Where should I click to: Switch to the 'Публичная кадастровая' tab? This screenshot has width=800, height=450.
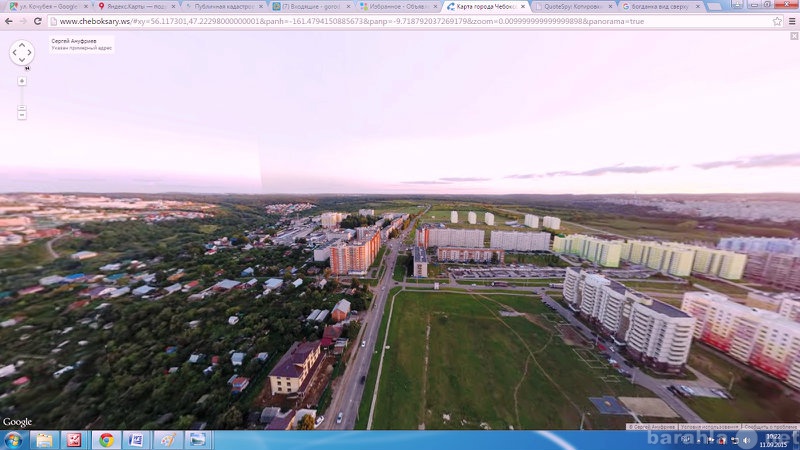(223, 7)
